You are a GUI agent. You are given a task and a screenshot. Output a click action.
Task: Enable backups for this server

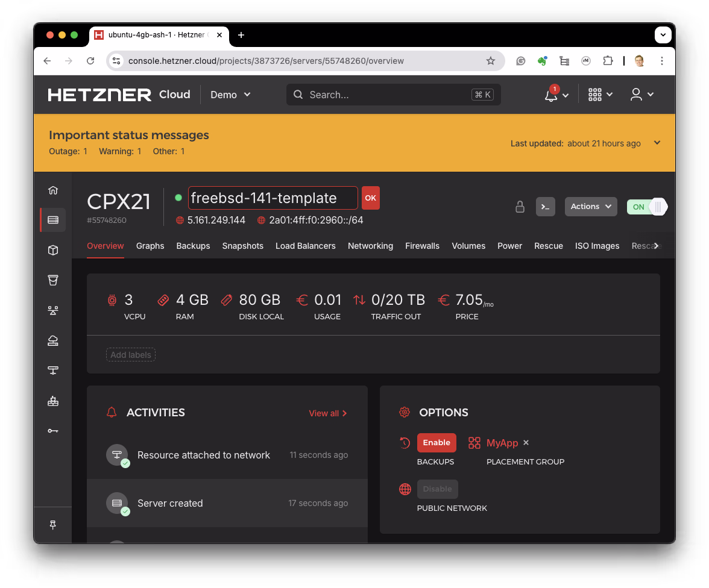tap(436, 443)
